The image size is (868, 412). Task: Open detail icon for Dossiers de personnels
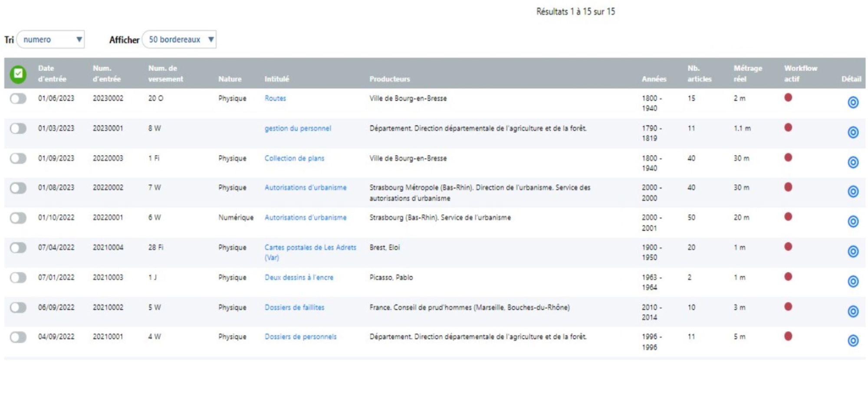tap(853, 341)
